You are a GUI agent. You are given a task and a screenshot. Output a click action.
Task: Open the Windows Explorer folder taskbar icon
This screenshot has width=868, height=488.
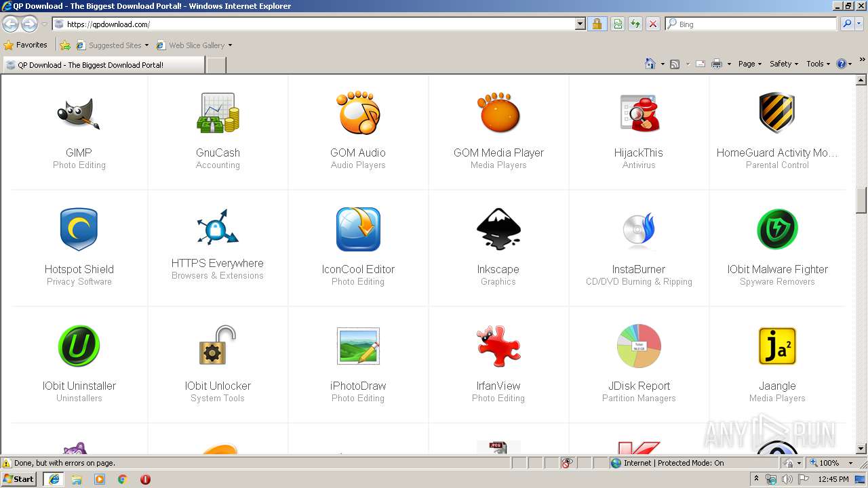77,479
